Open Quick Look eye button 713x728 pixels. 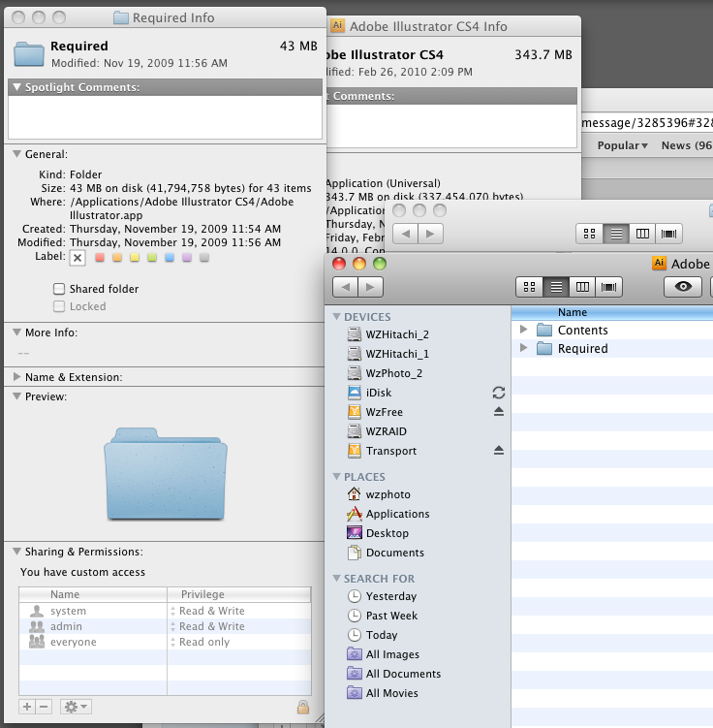[x=683, y=287]
